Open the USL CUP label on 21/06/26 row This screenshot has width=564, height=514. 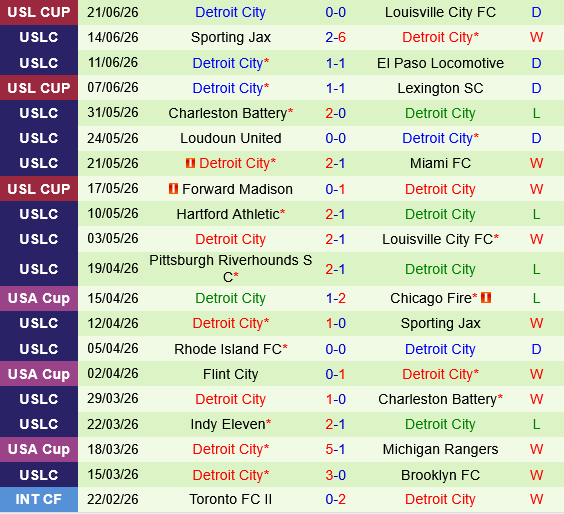click(x=39, y=12)
